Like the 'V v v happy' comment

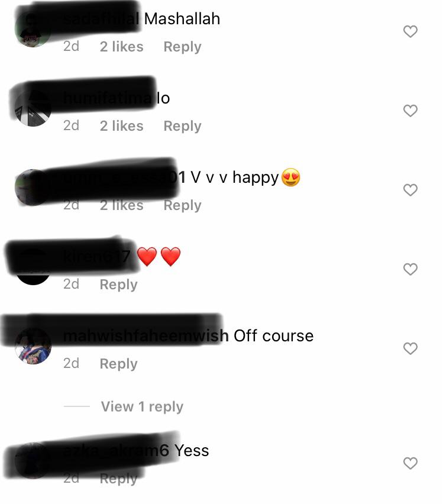410,190
